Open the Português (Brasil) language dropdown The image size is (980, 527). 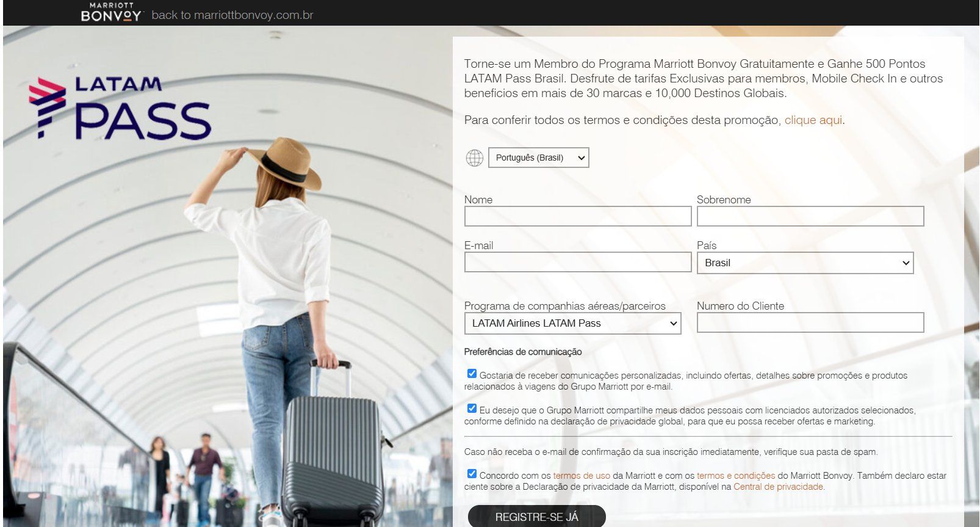click(538, 158)
